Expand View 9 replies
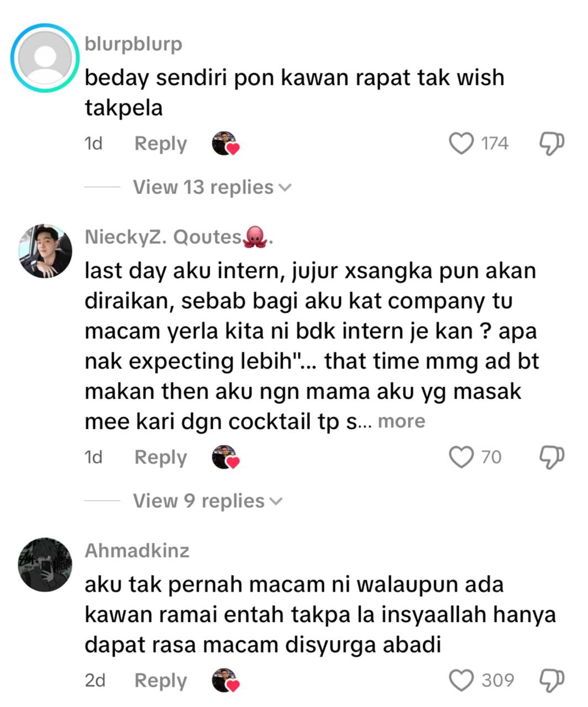This screenshot has height=707, width=588. point(207,501)
